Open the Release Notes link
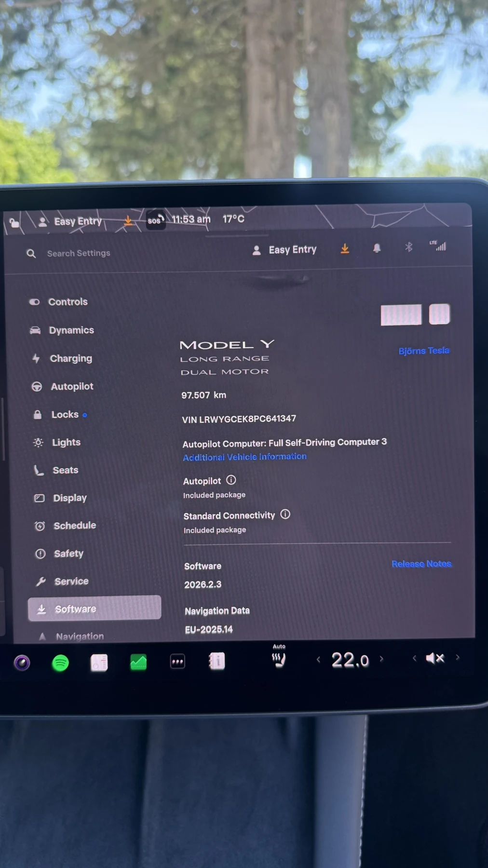 [421, 564]
